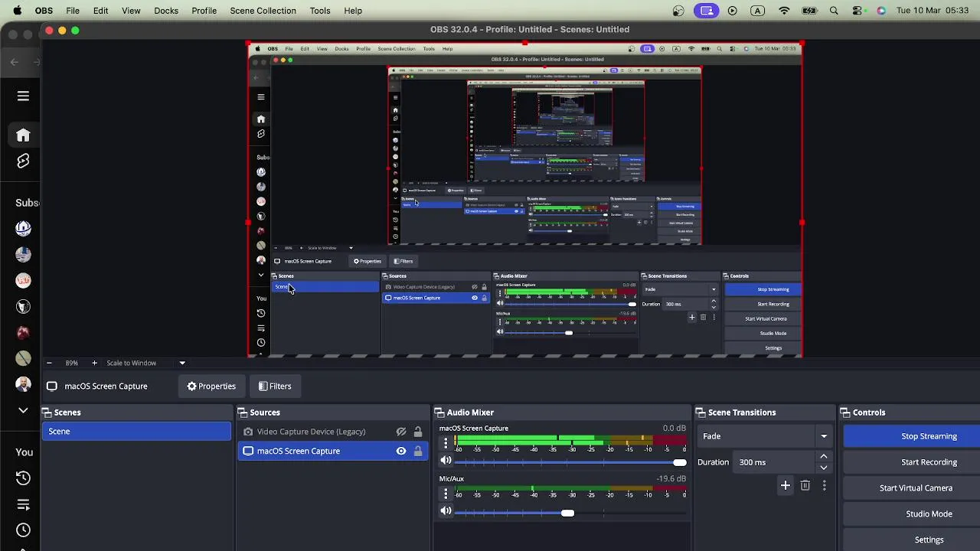Select the Scene entry in Scenes list
The image size is (980, 551).
pyautogui.click(x=136, y=432)
